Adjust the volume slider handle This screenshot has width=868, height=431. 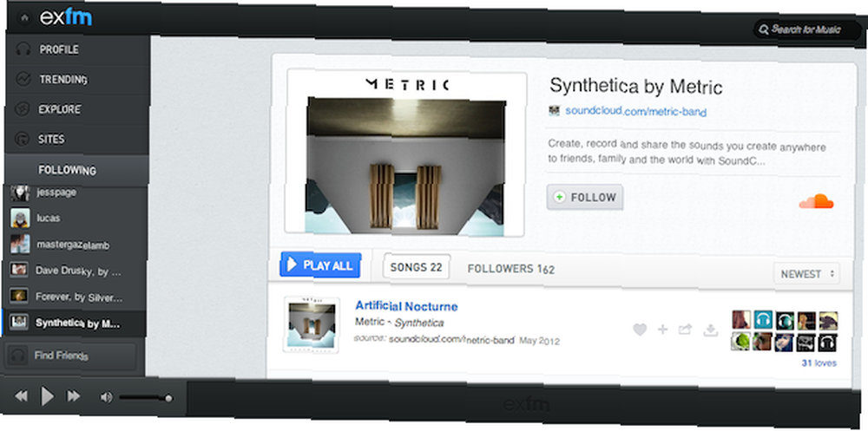pyautogui.click(x=168, y=398)
